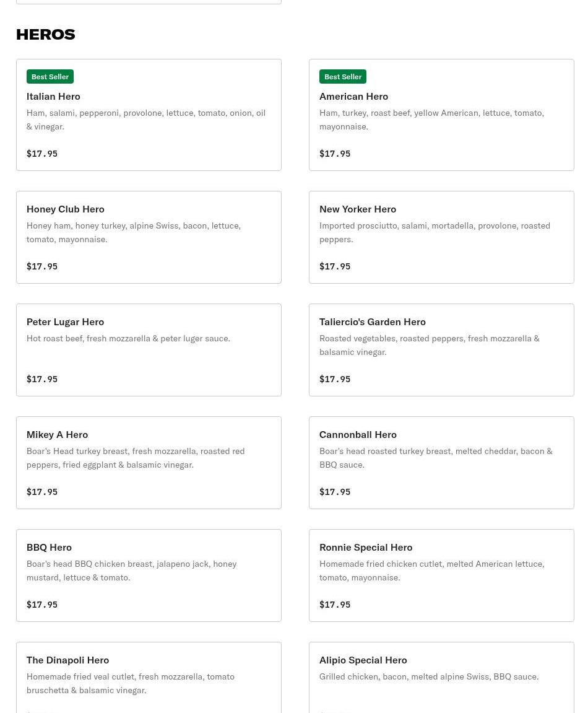
Task: Click Best Seller badge on Italian Hero
Action: pyautogui.click(x=50, y=77)
